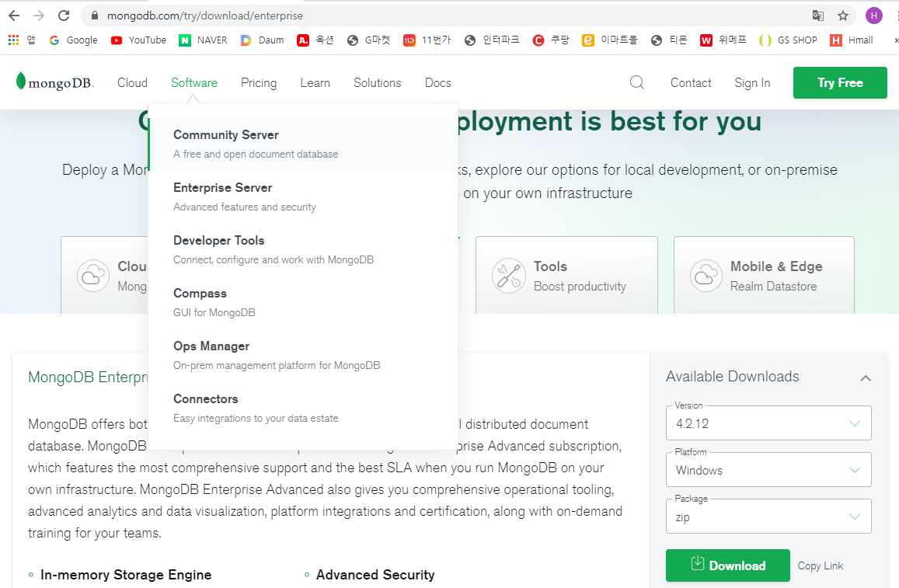Open site search with magnifier icon
Image resolution: width=899 pixels, height=588 pixels.
click(x=637, y=82)
